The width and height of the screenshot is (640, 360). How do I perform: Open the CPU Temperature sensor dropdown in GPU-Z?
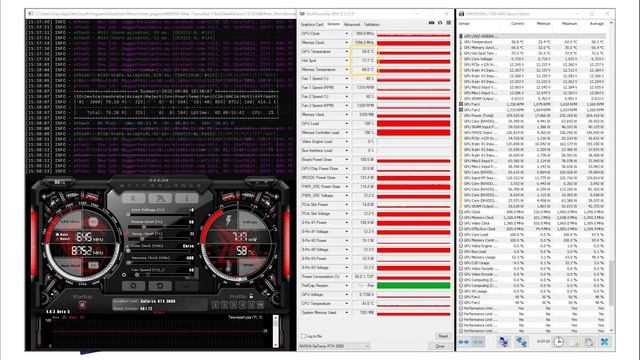coord(347,304)
